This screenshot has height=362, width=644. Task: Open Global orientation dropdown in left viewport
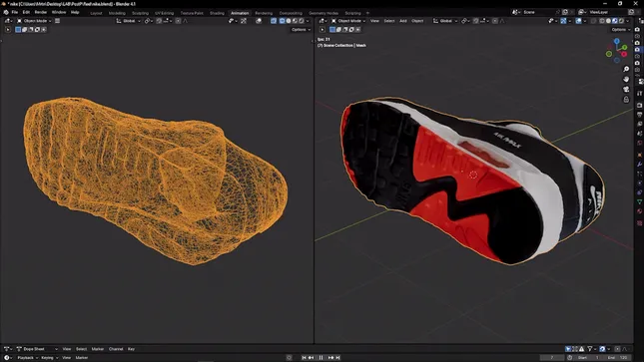(129, 21)
